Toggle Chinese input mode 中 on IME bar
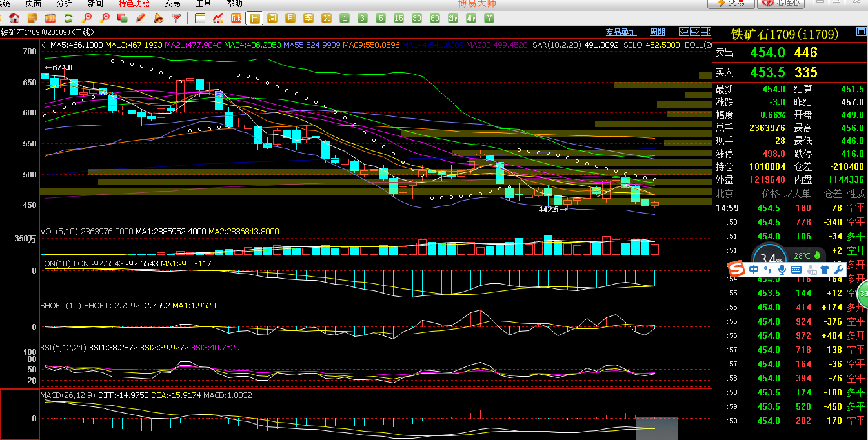This screenshot has height=440, width=868. pyautogui.click(x=754, y=269)
